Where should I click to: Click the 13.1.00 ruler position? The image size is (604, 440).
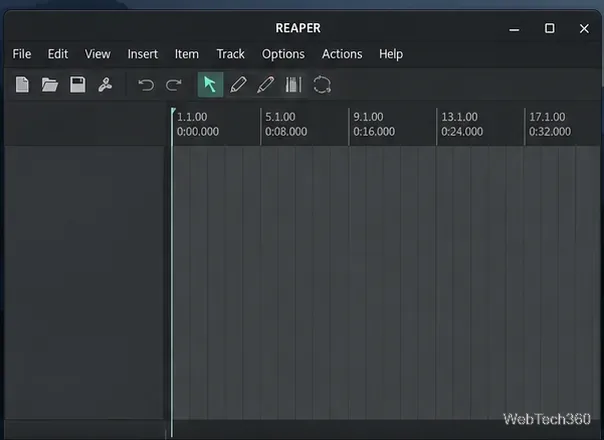coord(459,117)
